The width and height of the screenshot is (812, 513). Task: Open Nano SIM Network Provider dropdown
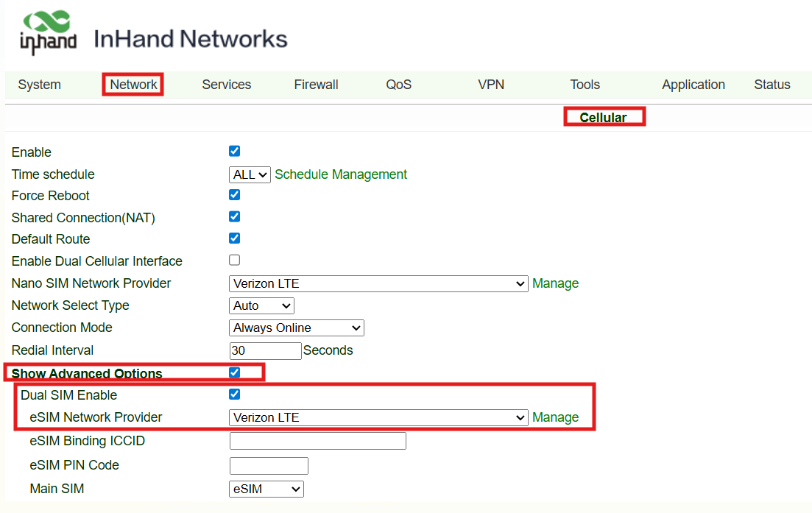coord(378,283)
